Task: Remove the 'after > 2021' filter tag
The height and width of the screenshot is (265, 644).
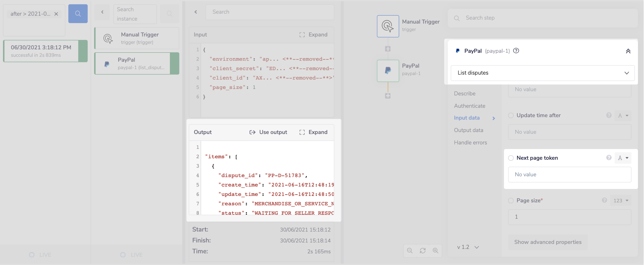Action: click(x=56, y=14)
